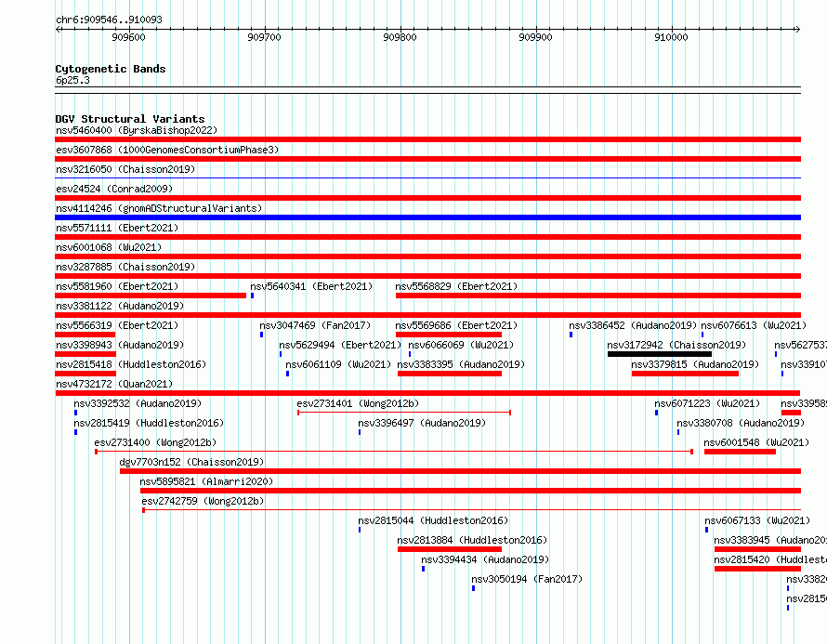The image size is (827, 644).
Task: Click the 909700 ruler tick label
Action: [x=264, y=37]
